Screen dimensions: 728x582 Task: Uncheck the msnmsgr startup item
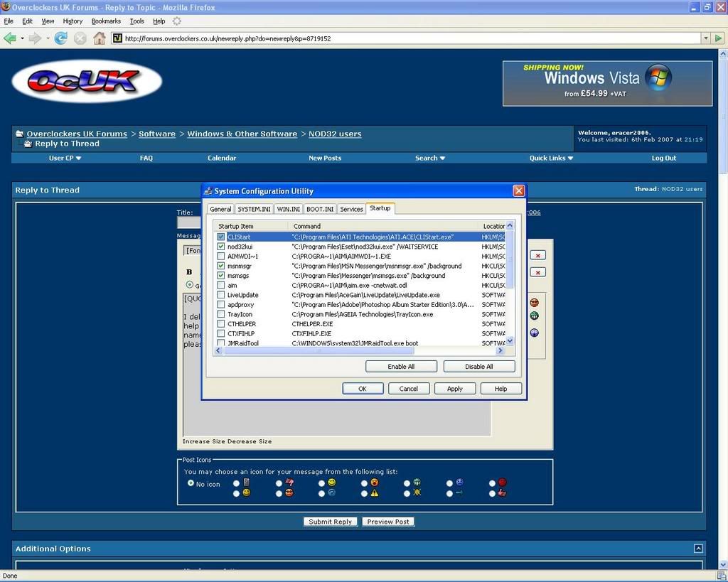(221, 266)
